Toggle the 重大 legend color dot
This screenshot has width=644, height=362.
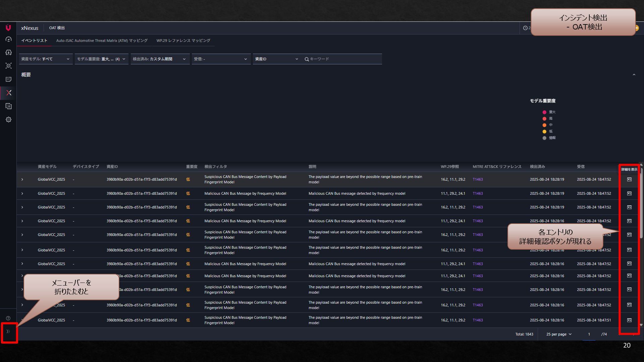click(544, 112)
